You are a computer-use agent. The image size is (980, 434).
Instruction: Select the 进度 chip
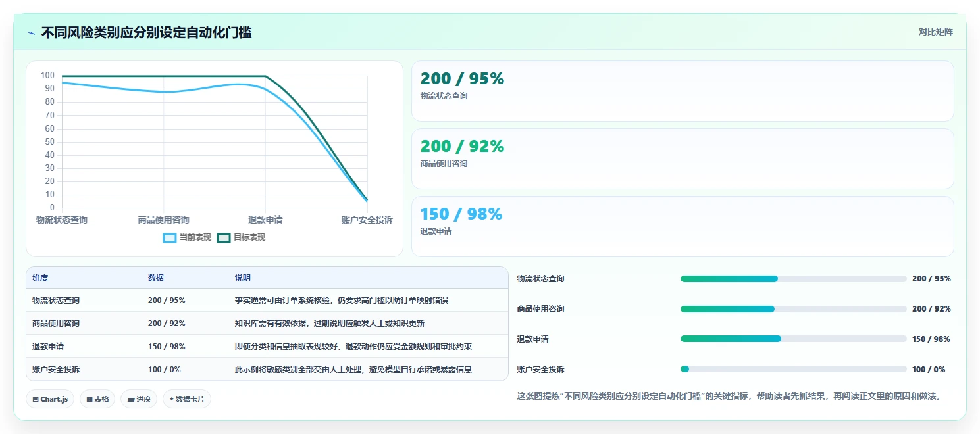(139, 399)
